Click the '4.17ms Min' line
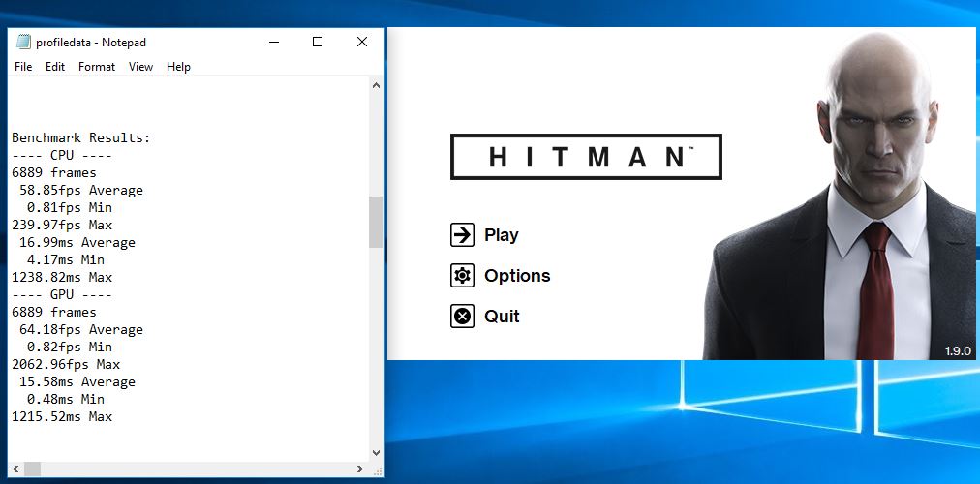The image size is (980, 484). pyautogui.click(x=66, y=259)
